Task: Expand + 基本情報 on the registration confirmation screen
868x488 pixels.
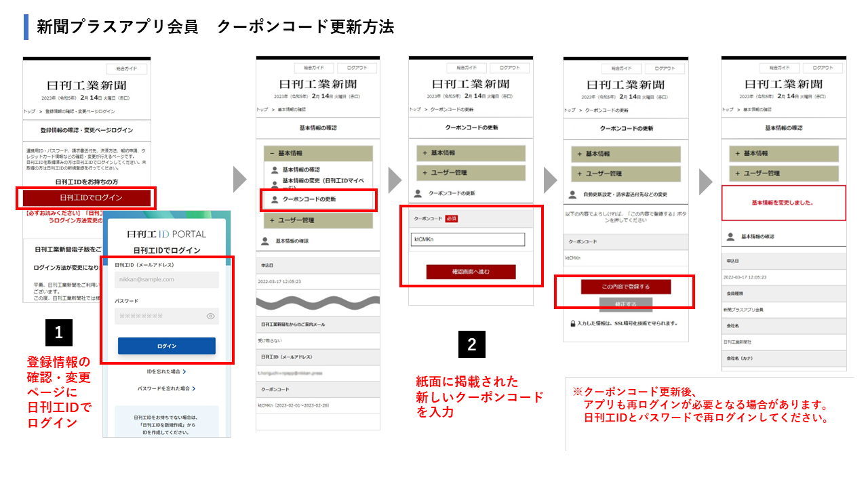Action: pos(626,154)
